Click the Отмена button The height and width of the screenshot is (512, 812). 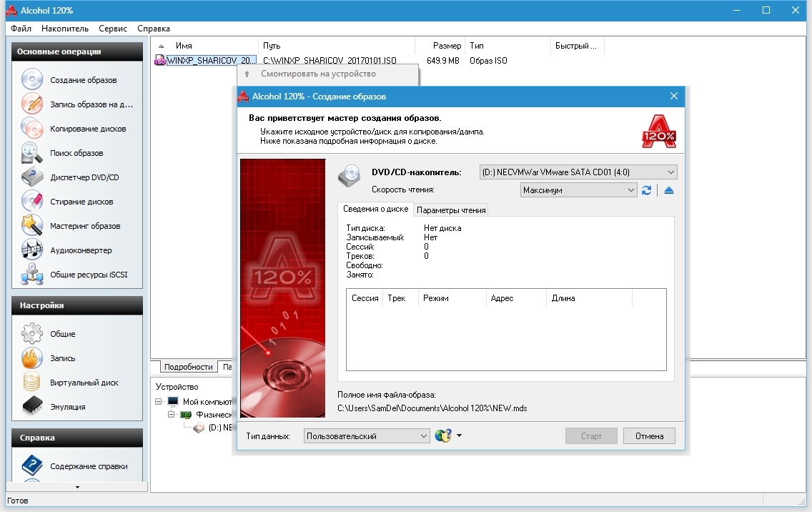point(648,436)
